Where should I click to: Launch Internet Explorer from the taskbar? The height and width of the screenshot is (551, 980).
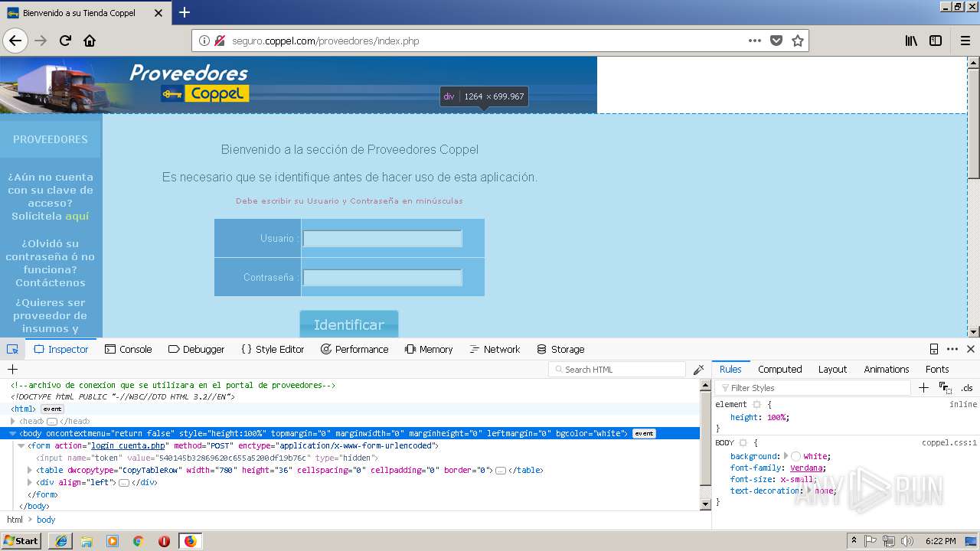[x=60, y=541]
